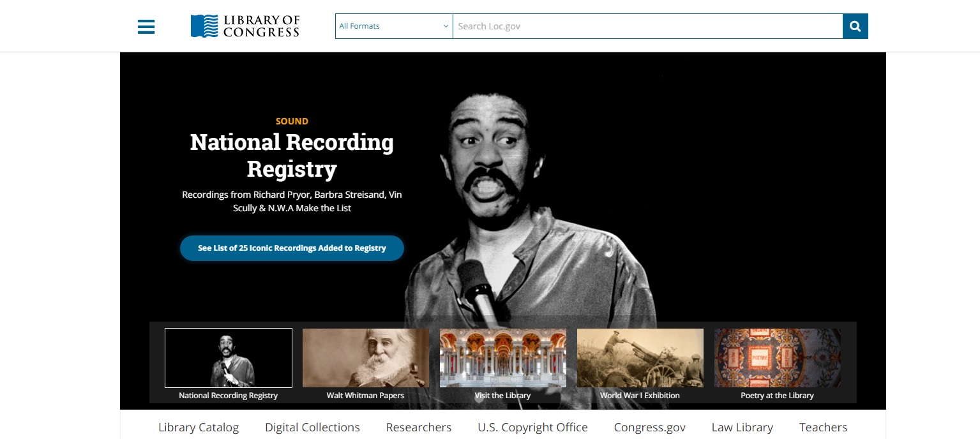Screen dimensions: 980x439
Task: Open the World War I Exhibition thumbnail
Action: [x=640, y=358]
